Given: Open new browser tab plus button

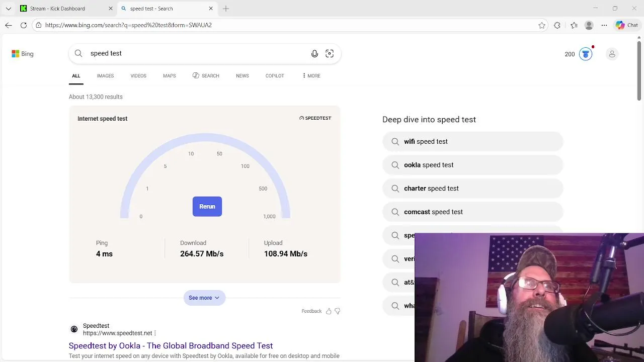Looking at the screenshot, I should pos(226,9).
